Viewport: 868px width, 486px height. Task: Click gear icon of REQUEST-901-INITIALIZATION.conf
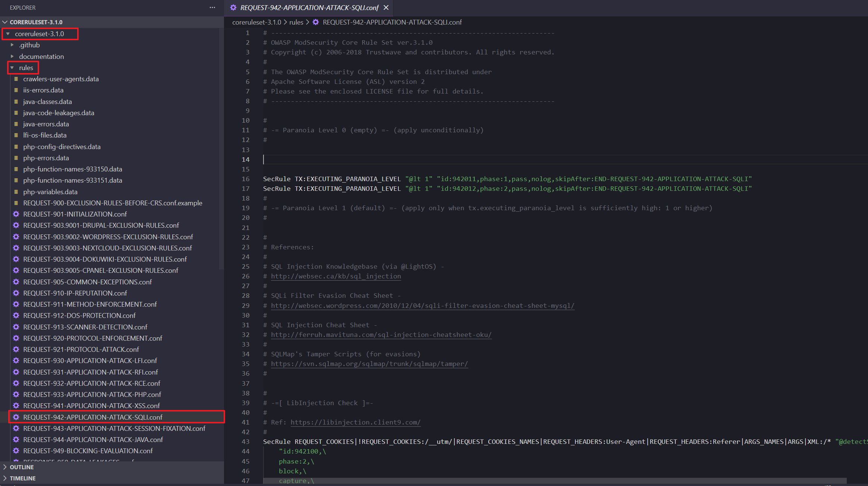16,214
